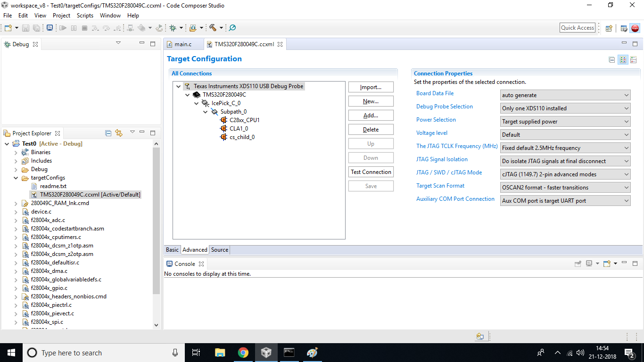Open the JTAG Signal Isolation dropdown
The height and width of the screenshot is (362, 644).
(565, 161)
